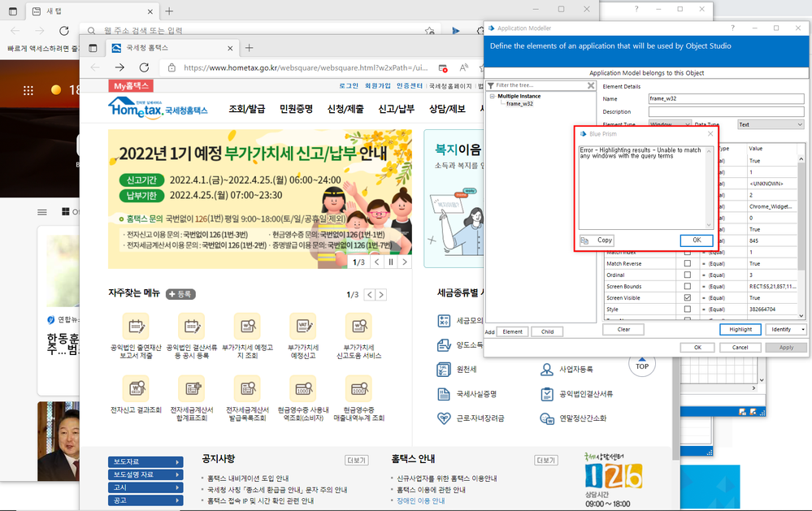Go to next 자주찾는 메뉴 page chevron
This screenshot has height=511, width=812.
pos(381,295)
